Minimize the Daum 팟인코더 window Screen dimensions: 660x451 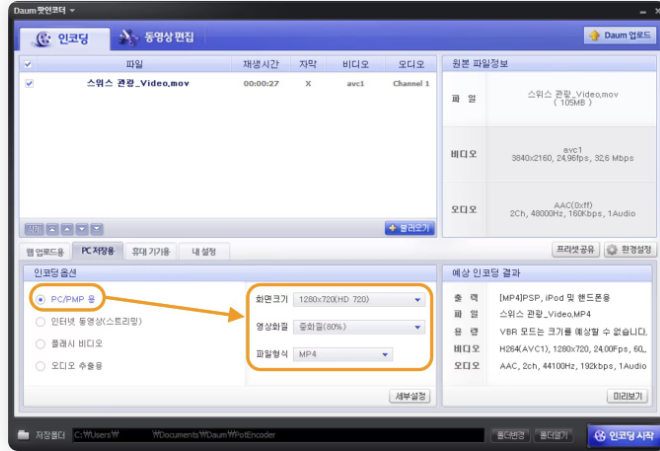643,12
